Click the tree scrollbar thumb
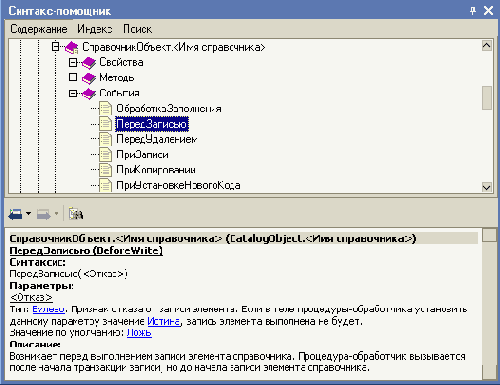The image size is (500, 385). click(x=487, y=98)
